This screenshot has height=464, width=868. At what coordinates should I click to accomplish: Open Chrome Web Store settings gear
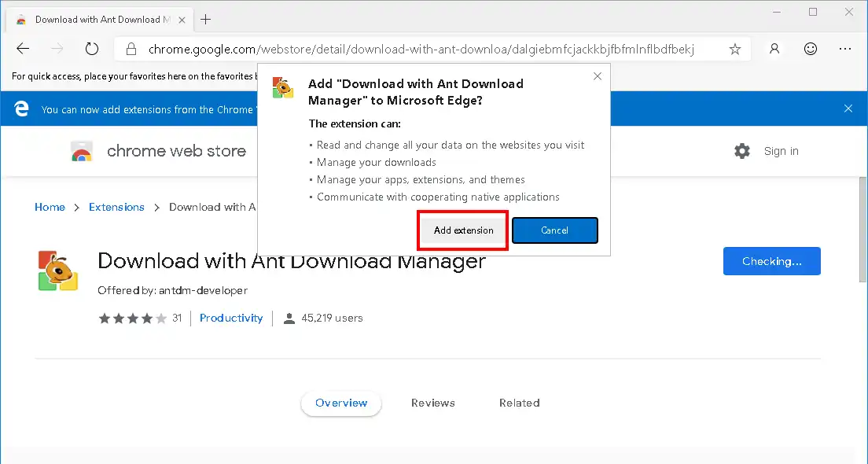[741, 151]
